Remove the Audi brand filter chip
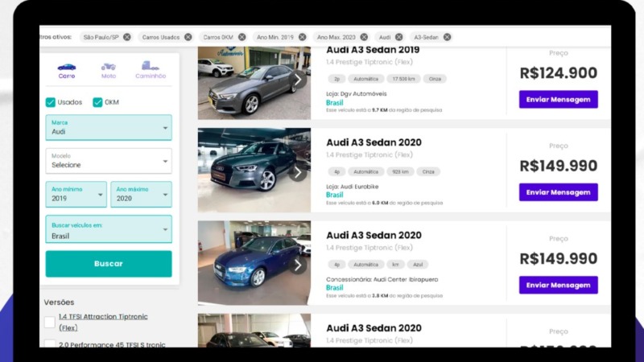The height and width of the screenshot is (362, 644). pos(398,37)
